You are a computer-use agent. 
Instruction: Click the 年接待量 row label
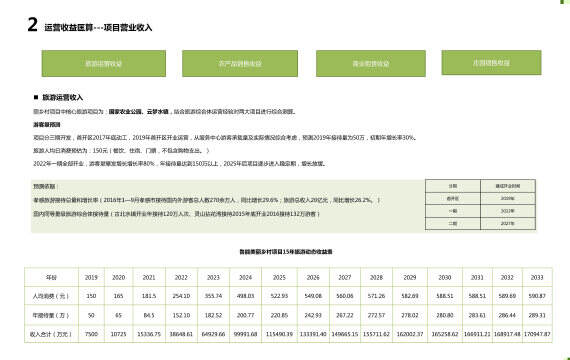coord(51,315)
